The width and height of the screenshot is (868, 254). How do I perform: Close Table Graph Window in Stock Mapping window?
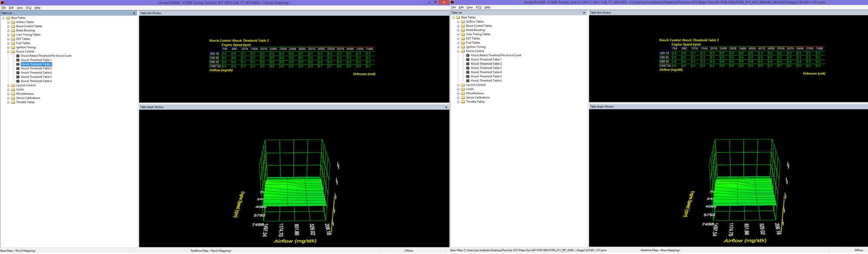tap(446, 107)
